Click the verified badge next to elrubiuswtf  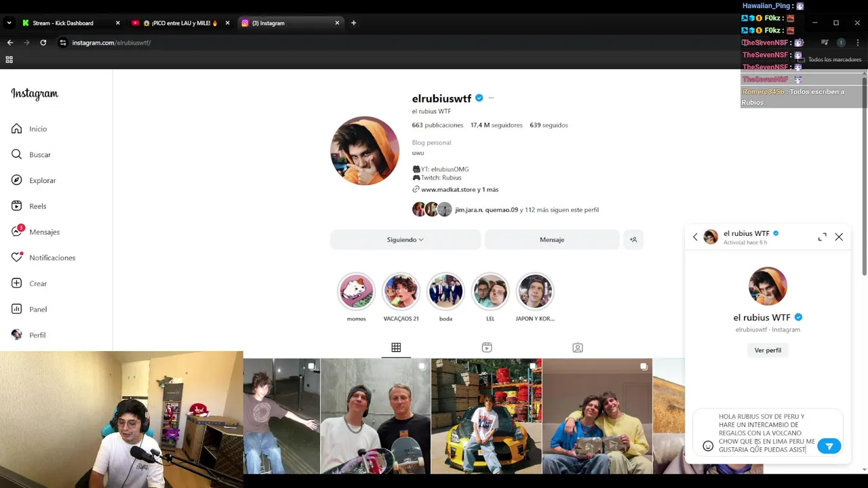coord(479,98)
